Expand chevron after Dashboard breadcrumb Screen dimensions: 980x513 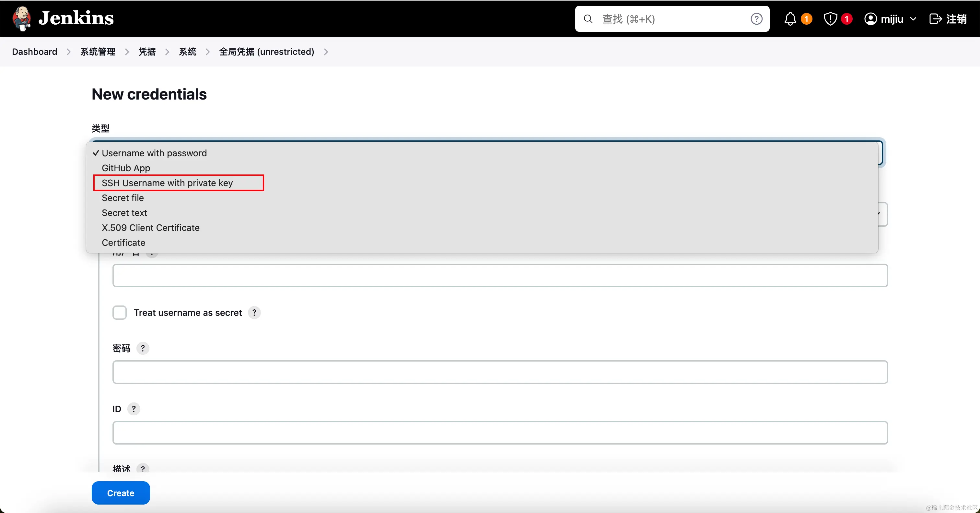(x=69, y=52)
